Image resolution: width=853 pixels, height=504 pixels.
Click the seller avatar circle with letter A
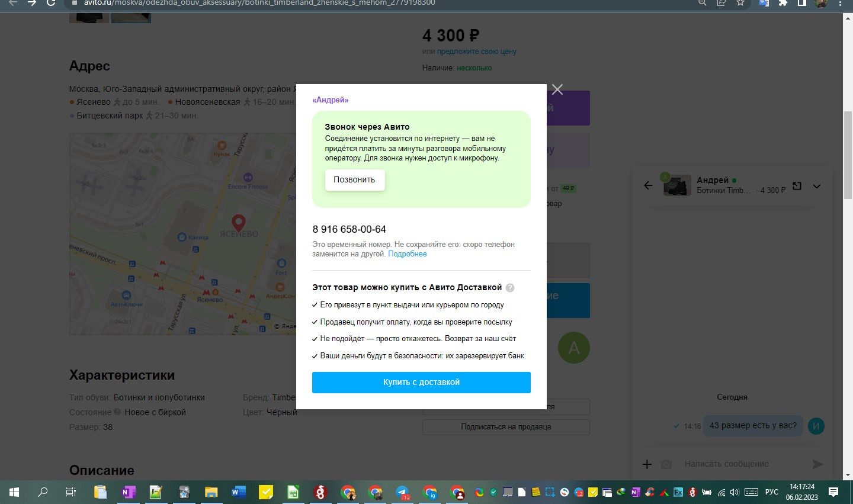coord(574,348)
